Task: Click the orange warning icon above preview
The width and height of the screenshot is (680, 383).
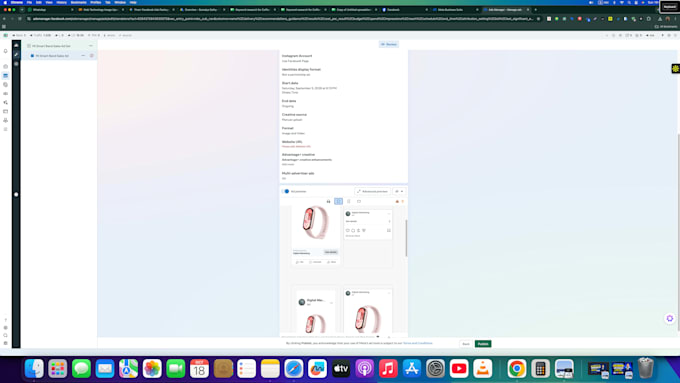Action: pos(397,201)
